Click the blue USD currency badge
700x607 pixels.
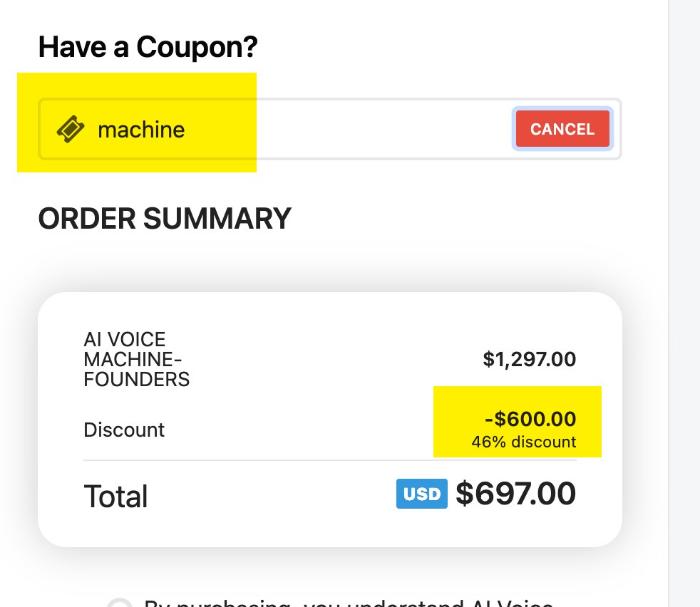pyautogui.click(x=421, y=494)
